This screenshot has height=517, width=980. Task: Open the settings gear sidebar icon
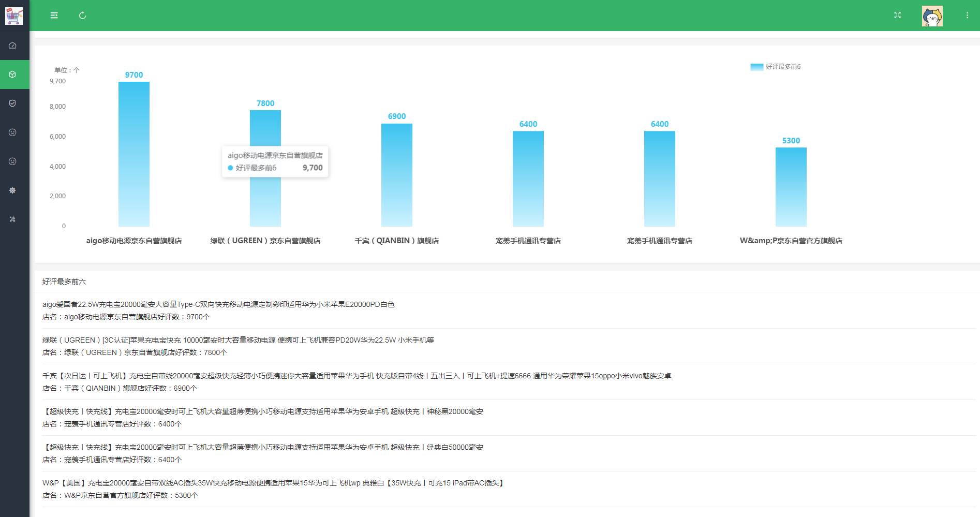(12, 190)
